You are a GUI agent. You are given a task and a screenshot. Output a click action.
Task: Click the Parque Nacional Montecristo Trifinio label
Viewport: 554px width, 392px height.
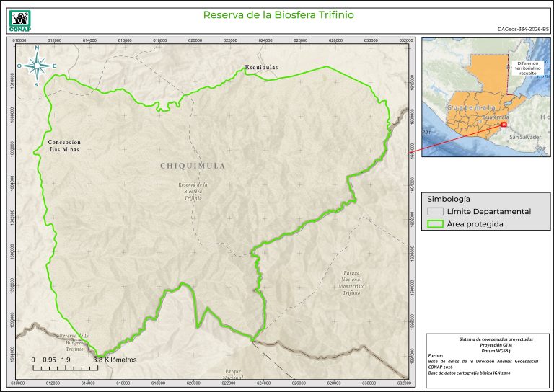tap(351, 284)
